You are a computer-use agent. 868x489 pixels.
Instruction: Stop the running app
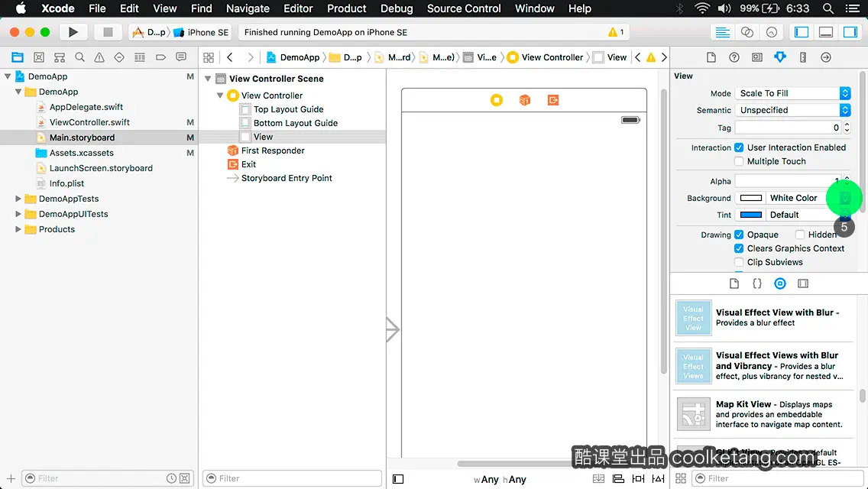[x=108, y=32]
